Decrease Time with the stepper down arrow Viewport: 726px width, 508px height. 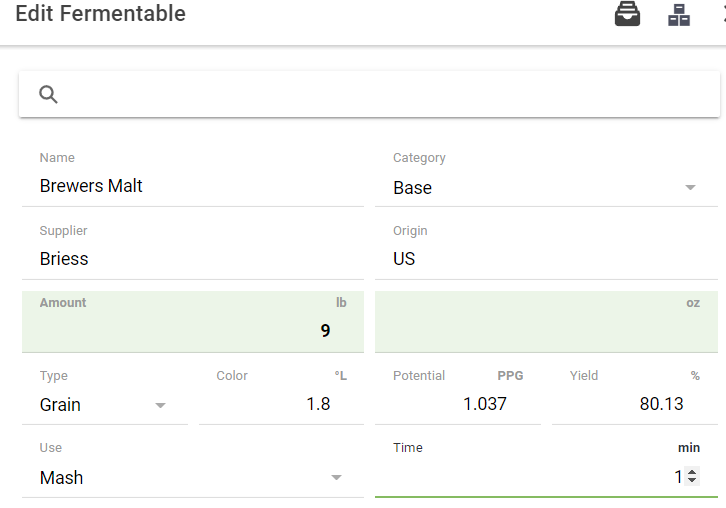coord(692,482)
